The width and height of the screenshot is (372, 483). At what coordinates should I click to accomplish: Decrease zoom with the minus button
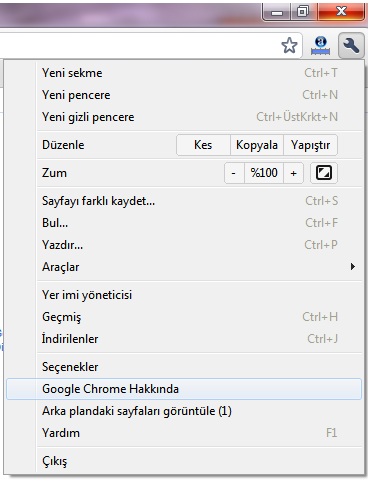click(234, 173)
